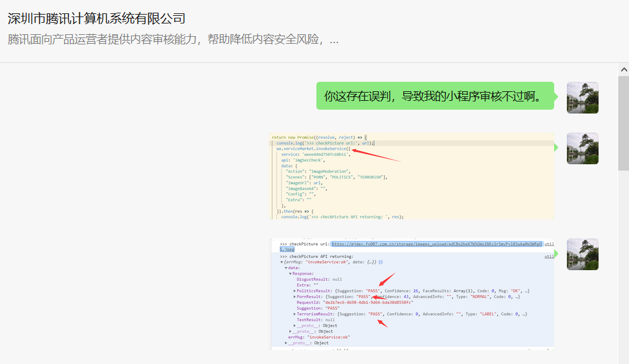Click the 深圳市腾讯计算机系统有限公司 chat title
Screen dimensions: 629x364
coord(96,18)
